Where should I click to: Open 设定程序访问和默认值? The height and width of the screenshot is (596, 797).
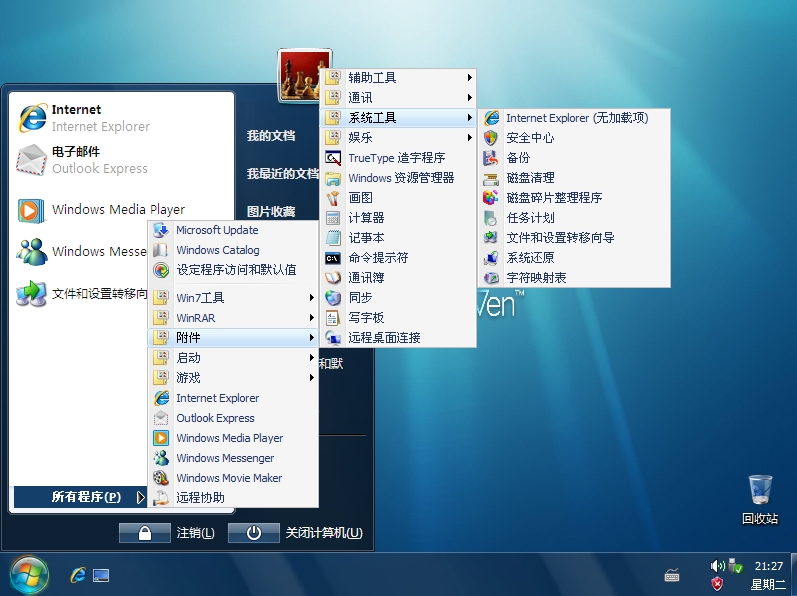(x=233, y=270)
